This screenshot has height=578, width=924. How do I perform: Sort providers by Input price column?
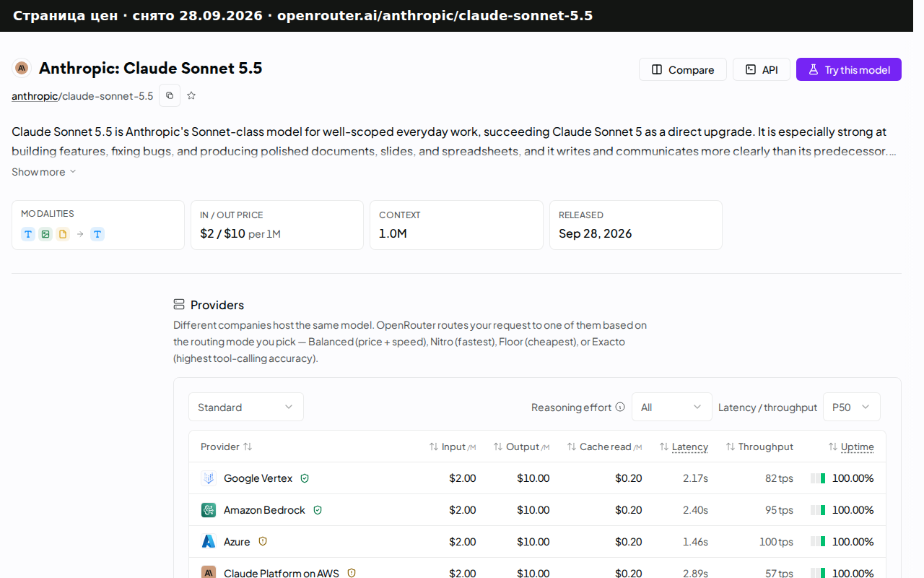[453, 447]
